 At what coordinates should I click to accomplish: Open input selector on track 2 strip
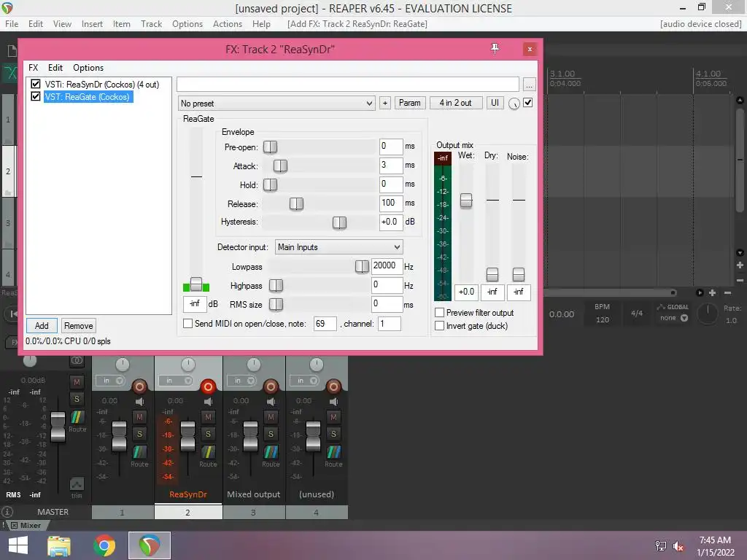click(176, 381)
